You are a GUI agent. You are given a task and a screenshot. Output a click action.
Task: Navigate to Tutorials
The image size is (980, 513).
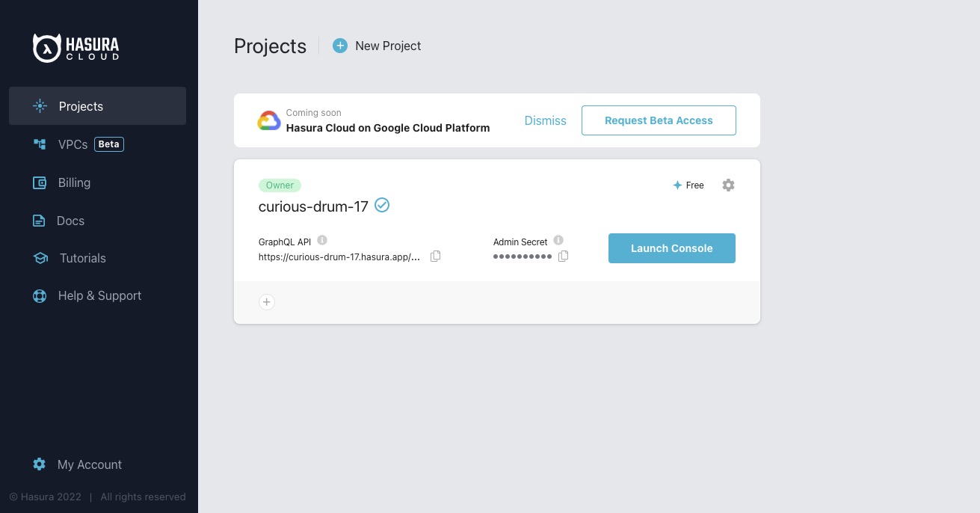82,258
